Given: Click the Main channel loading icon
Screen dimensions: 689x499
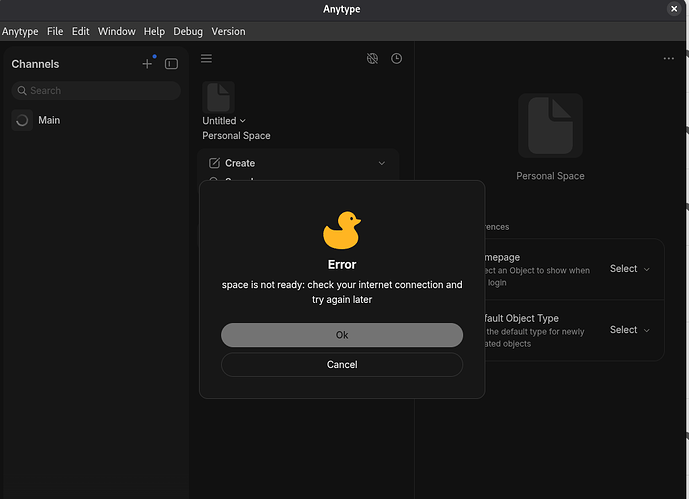Looking at the screenshot, I should pos(22,120).
